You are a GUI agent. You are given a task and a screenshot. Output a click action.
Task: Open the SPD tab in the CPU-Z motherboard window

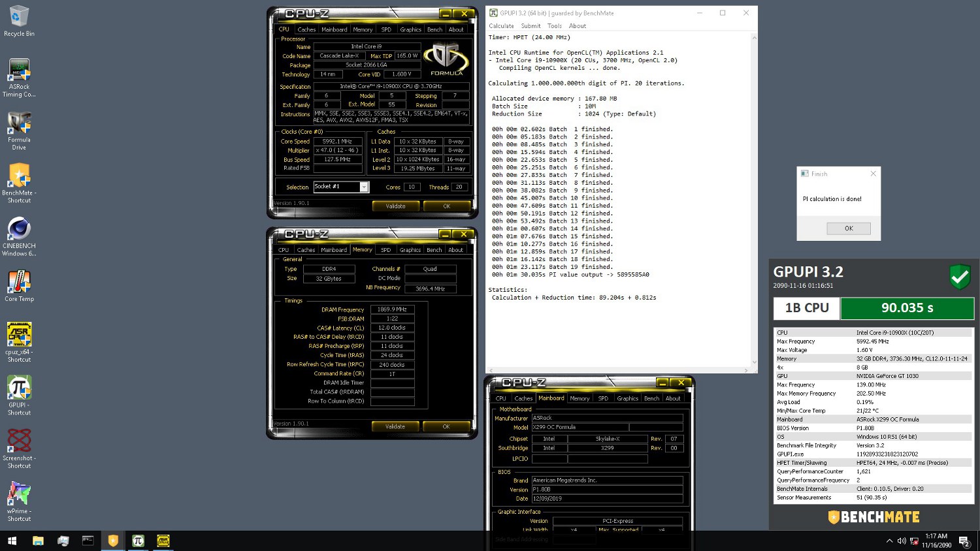pyautogui.click(x=603, y=398)
